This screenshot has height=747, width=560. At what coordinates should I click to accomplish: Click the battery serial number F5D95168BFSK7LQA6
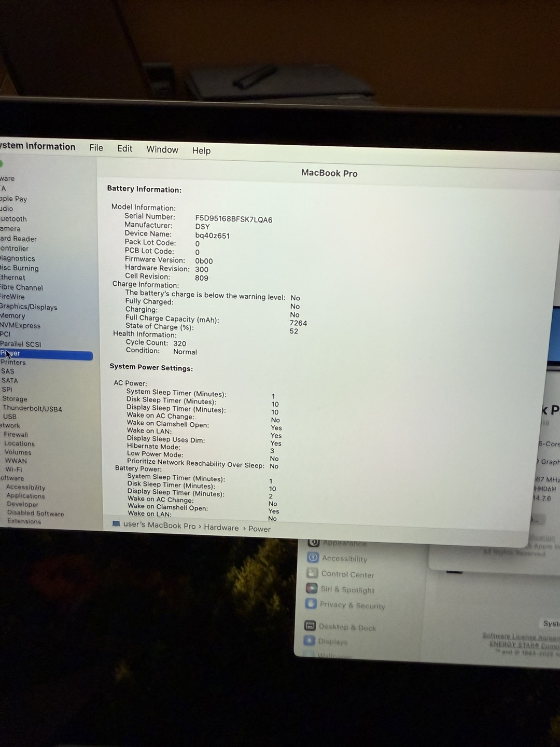point(233,219)
